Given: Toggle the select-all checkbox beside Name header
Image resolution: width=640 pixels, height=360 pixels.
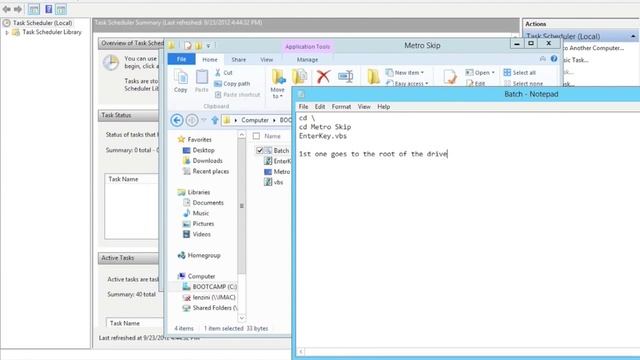Looking at the screenshot, I should pyautogui.click(x=256, y=136).
